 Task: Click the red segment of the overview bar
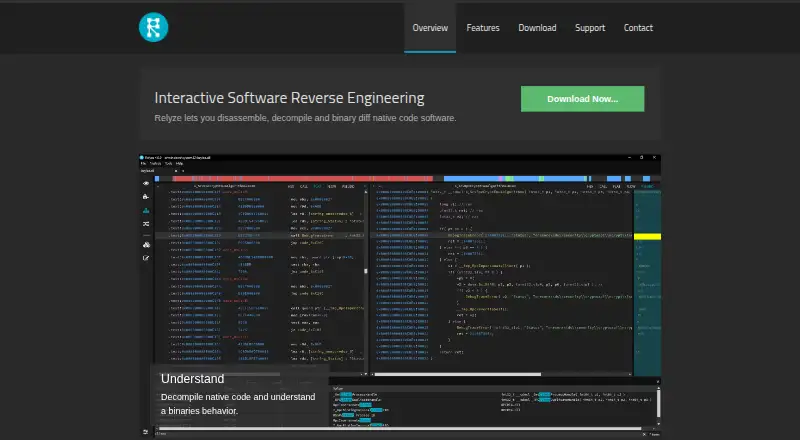click(x=303, y=179)
